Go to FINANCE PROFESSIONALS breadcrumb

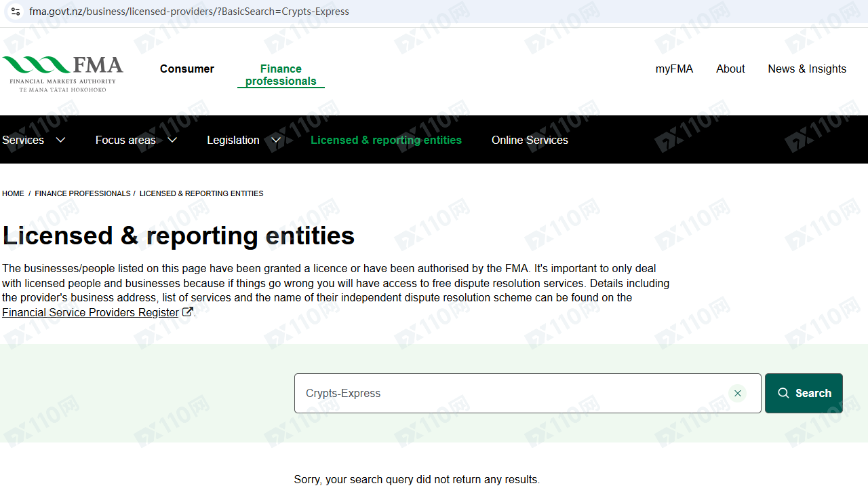click(x=83, y=193)
